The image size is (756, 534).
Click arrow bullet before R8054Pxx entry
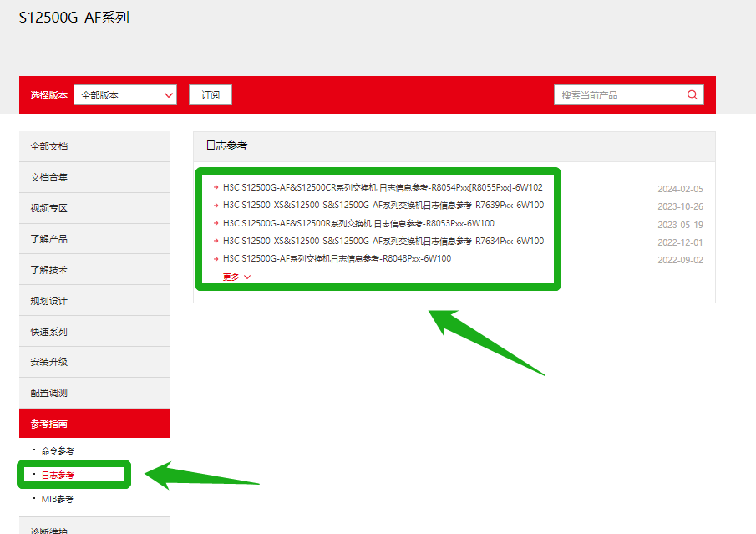pos(216,187)
